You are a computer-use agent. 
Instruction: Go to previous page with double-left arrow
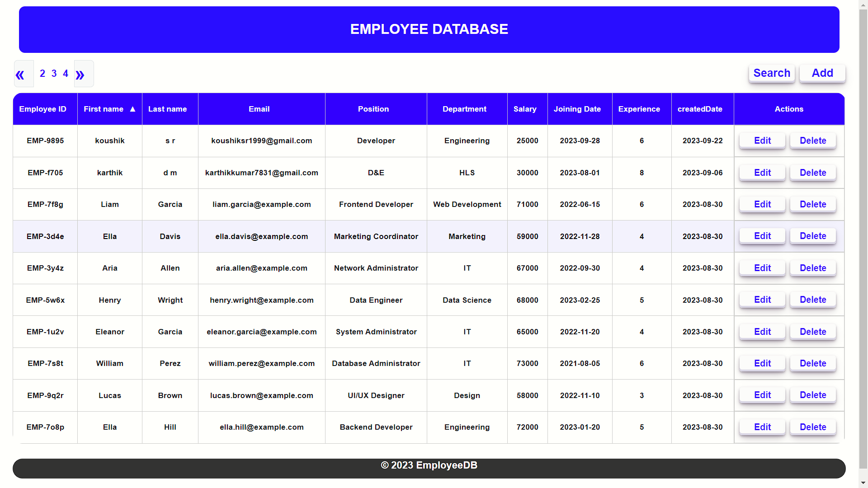pyautogui.click(x=20, y=75)
